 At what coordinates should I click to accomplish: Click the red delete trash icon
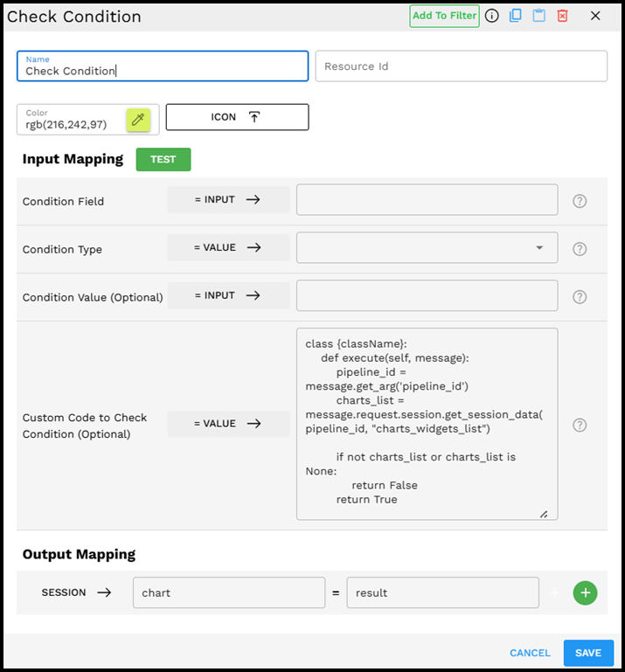click(562, 16)
